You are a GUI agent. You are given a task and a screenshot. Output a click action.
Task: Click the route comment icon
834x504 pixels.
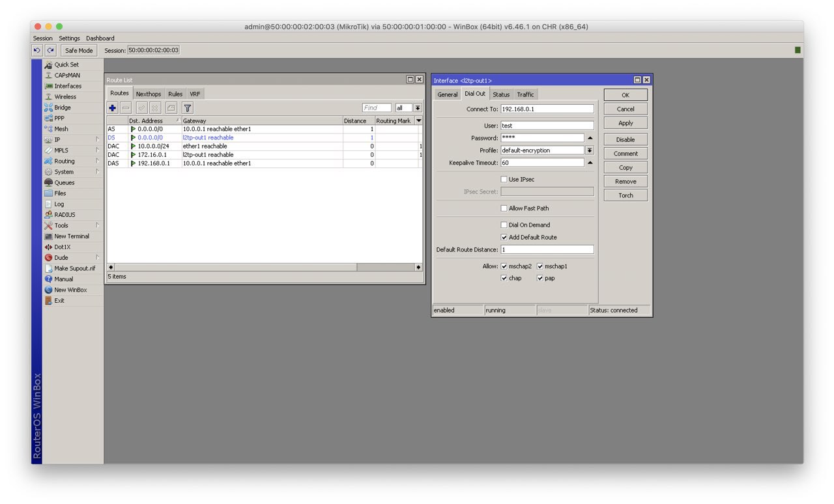[x=171, y=108]
